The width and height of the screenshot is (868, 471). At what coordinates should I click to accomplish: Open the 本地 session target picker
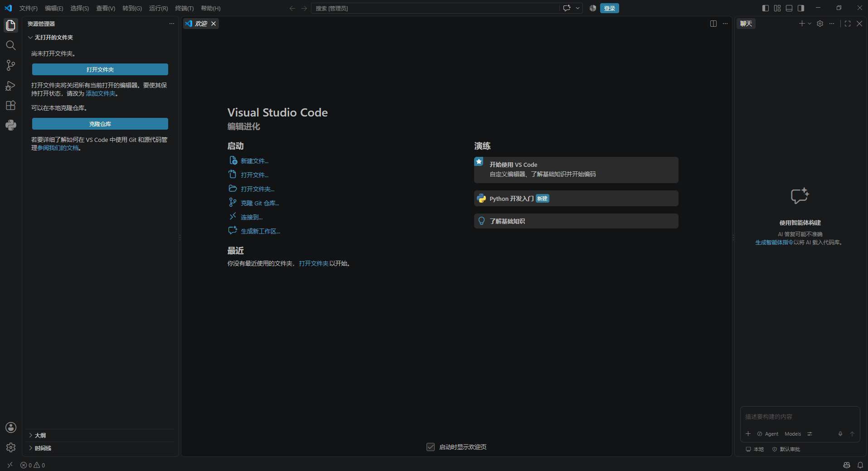[x=755, y=449]
